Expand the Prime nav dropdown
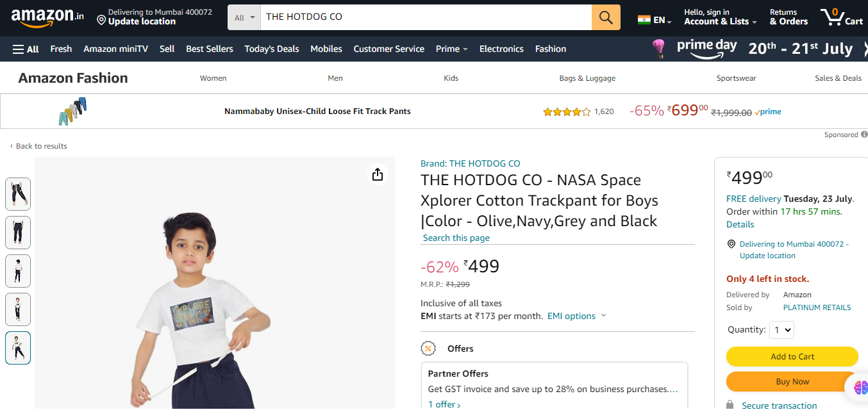 click(x=451, y=49)
